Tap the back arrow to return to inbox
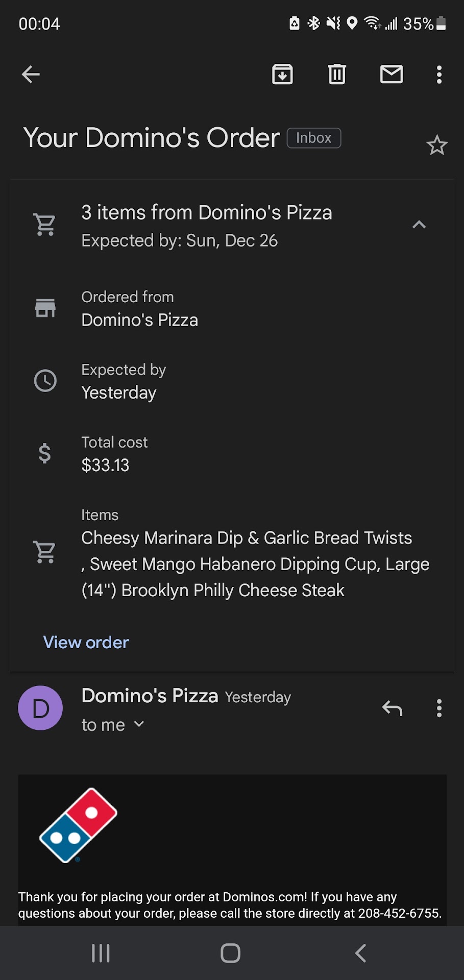 click(31, 75)
